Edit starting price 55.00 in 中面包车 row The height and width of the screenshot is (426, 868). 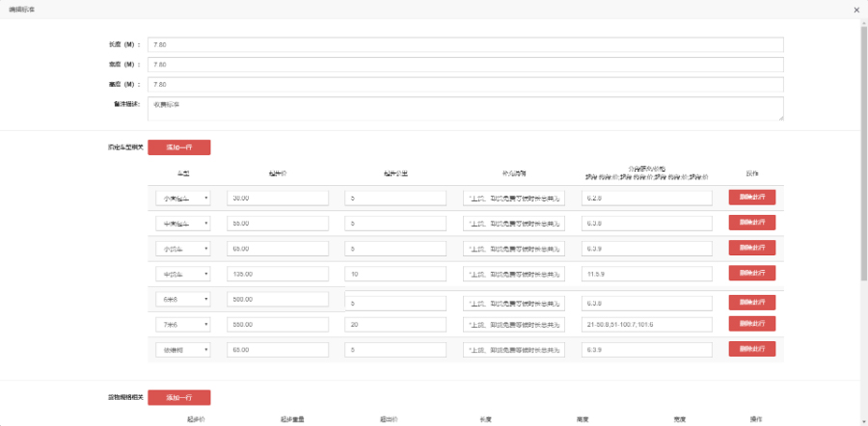click(278, 224)
